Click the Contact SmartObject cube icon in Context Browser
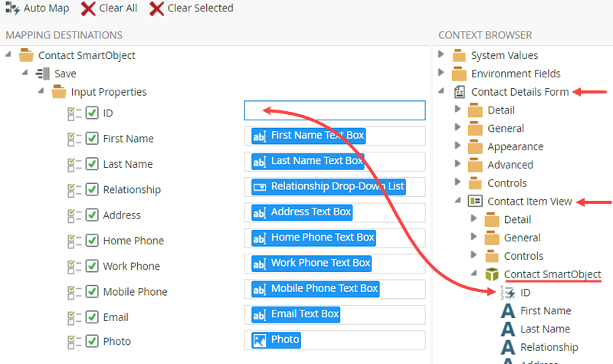The image size is (613, 364). tap(492, 274)
